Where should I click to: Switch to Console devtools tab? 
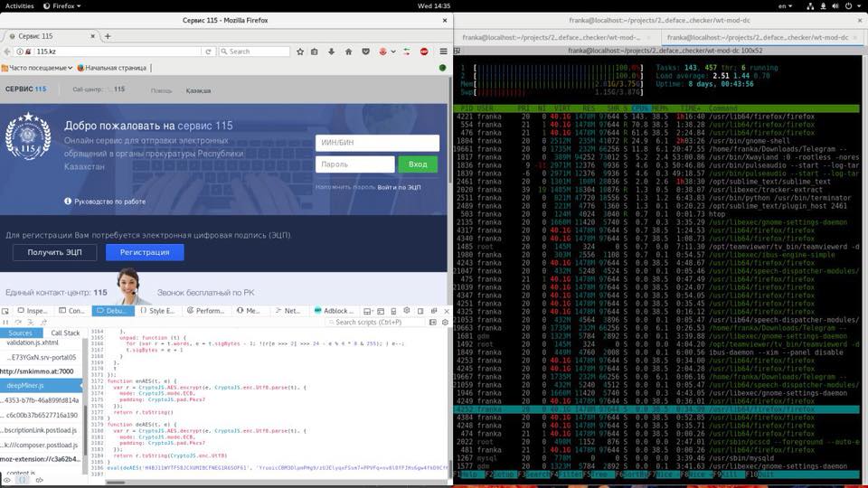click(71, 311)
